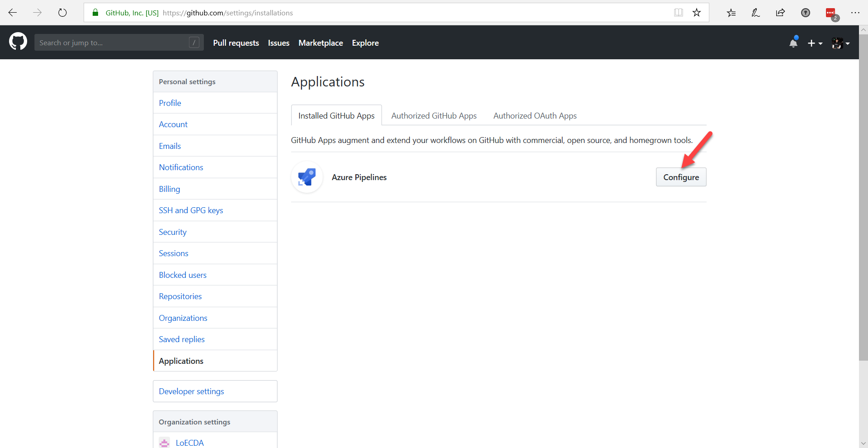Open browser settings ellipsis menu

855,13
